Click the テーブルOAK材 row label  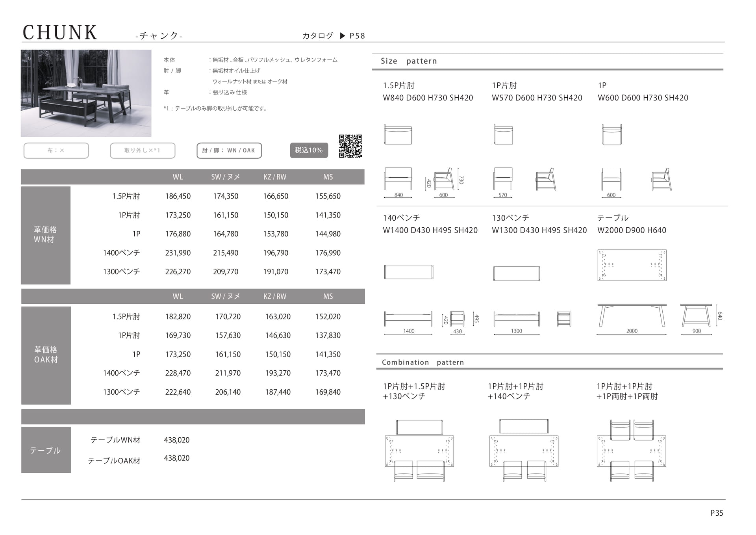(x=114, y=461)
